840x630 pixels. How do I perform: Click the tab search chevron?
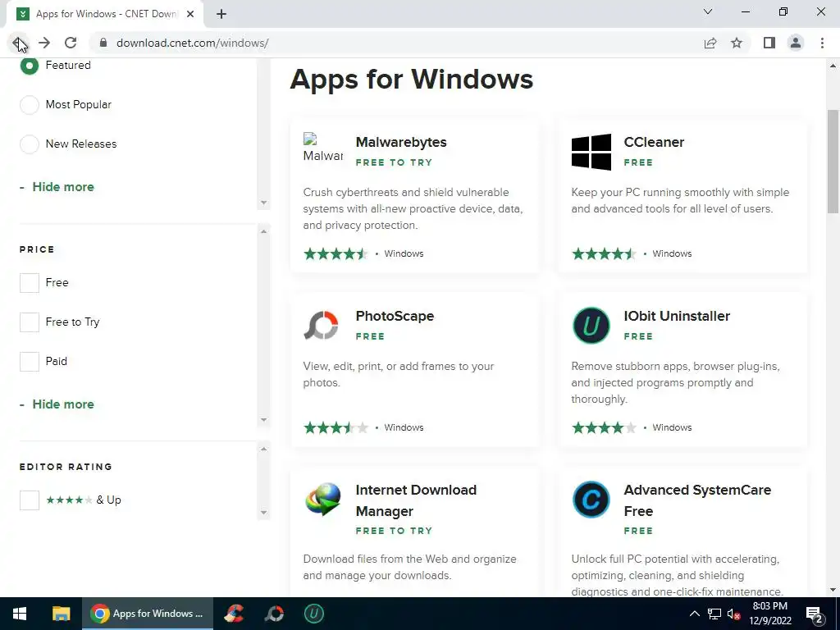(x=708, y=11)
